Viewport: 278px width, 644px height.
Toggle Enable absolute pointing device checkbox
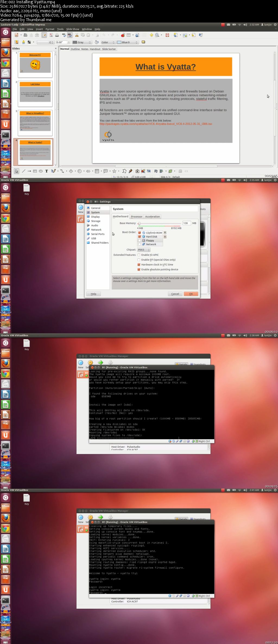click(139, 269)
